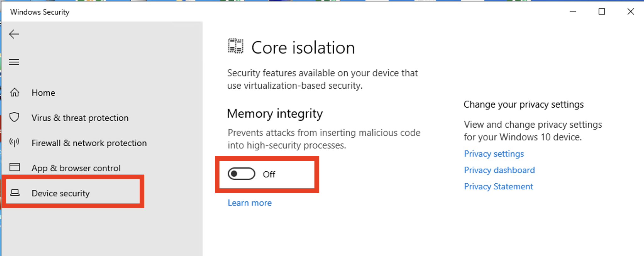Select Firewall & network protection
The image size is (644, 256).
89,143
